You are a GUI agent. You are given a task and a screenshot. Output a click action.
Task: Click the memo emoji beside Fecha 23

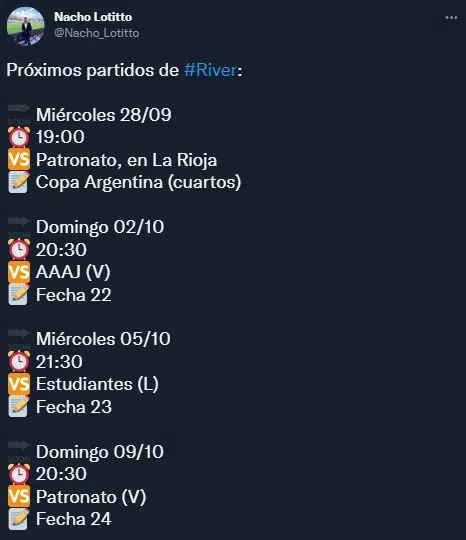coord(19,406)
